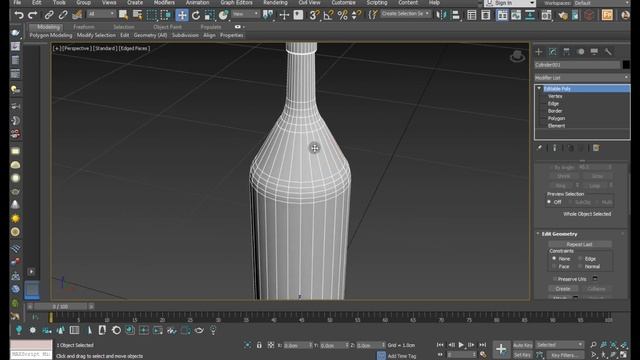This screenshot has height=360, width=640.
Task: Set Constraints to None
Action: [x=554, y=258]
